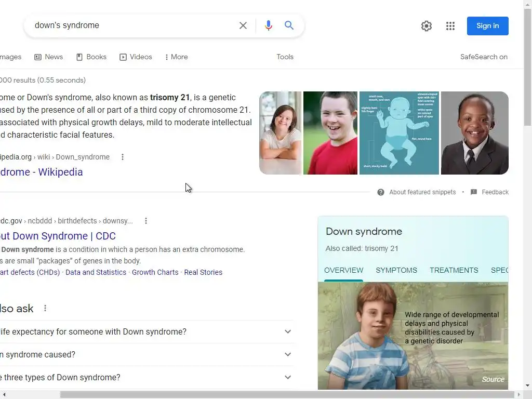Viewport: 532px width, 399px height.
Task: Open the Google apps grid icon
Action: coord(450,26)
